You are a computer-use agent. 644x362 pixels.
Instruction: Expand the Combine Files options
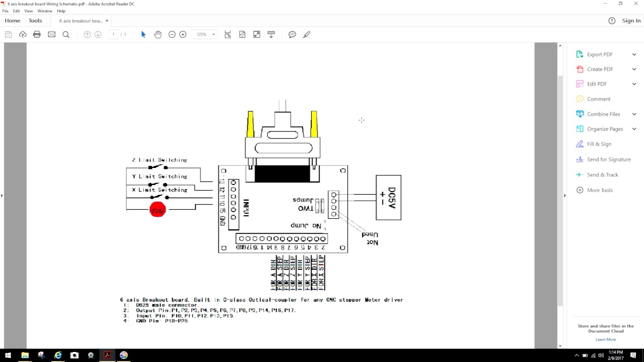pyautogui.click(x=634, y=114)
